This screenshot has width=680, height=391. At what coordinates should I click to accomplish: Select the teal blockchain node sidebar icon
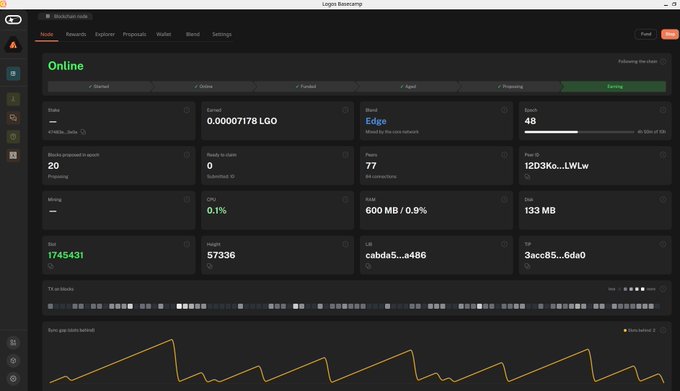13,74
